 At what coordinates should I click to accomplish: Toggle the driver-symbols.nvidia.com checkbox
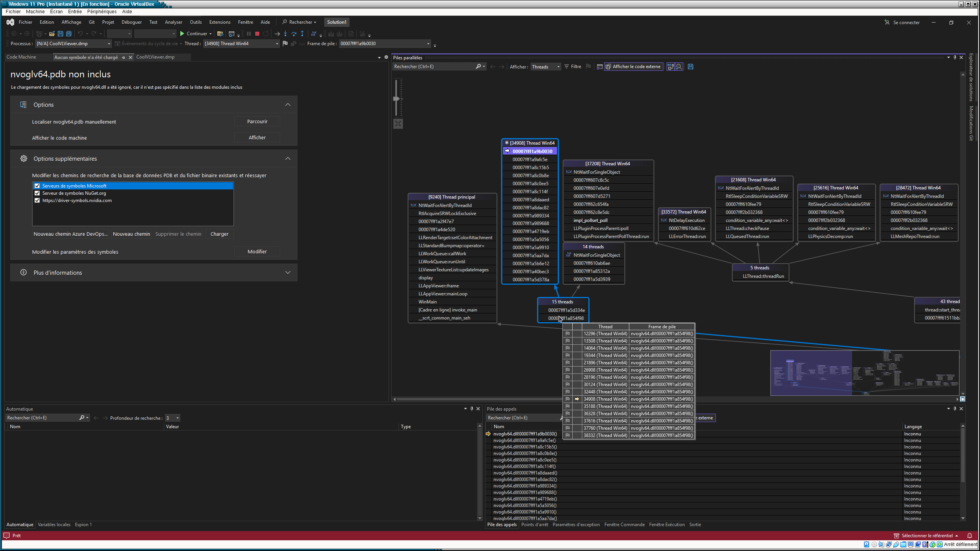[37, 201]
